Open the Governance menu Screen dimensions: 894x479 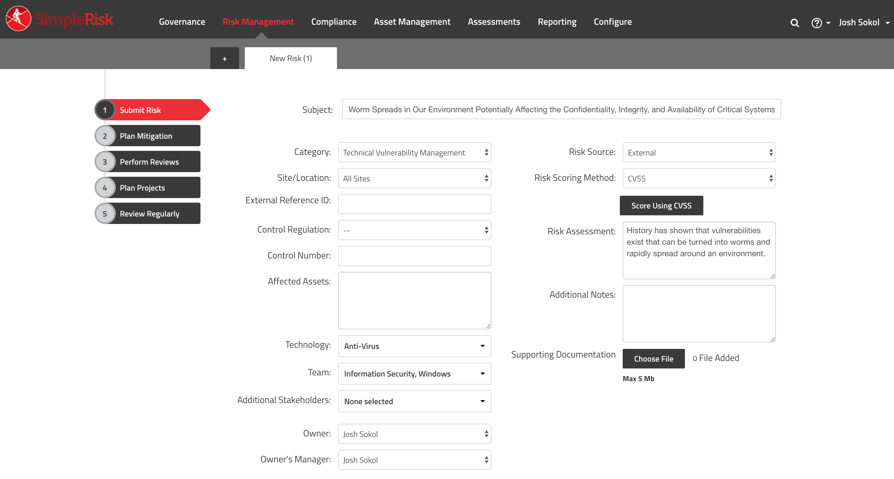182,22
